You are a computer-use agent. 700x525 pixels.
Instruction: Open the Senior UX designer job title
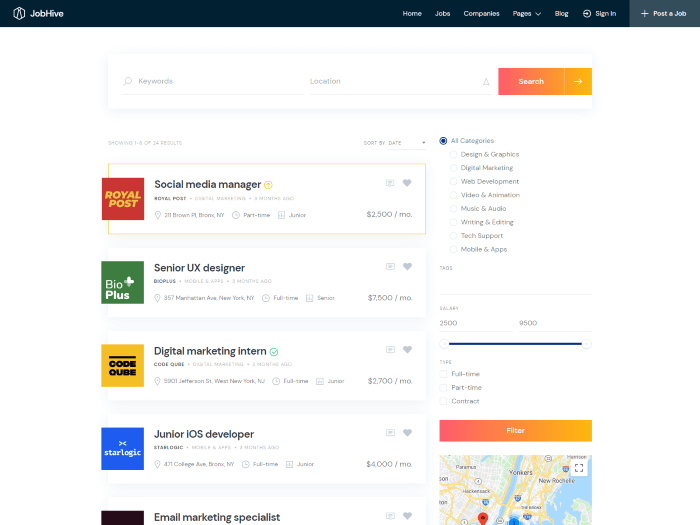tap(199, 268)
